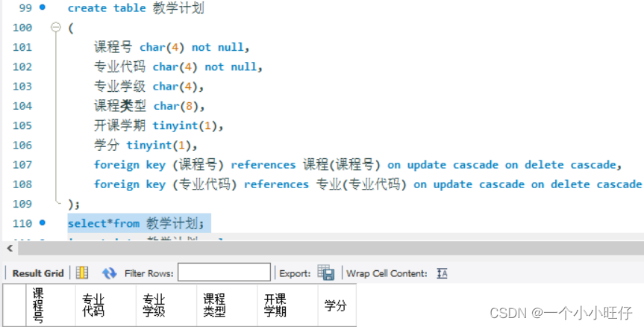
Task: Click the 'Wrap Cell Content:' label
Action: tap(387, 273)
